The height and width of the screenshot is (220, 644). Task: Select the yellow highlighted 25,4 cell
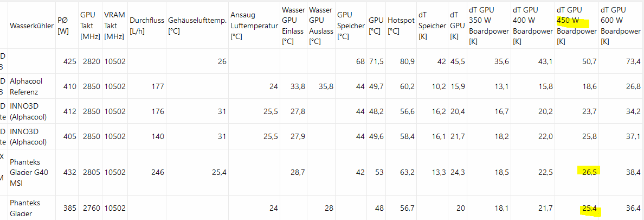click(x=588, y=208)
